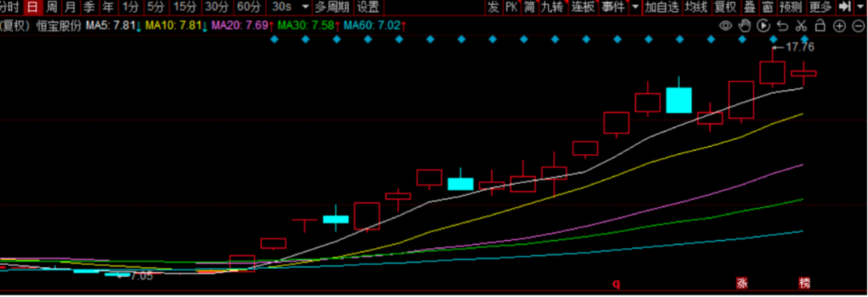Image resolution: width=868 pixels, height=297 pixels.
Task: Zoom in with the plus icon
Action: 839,26
